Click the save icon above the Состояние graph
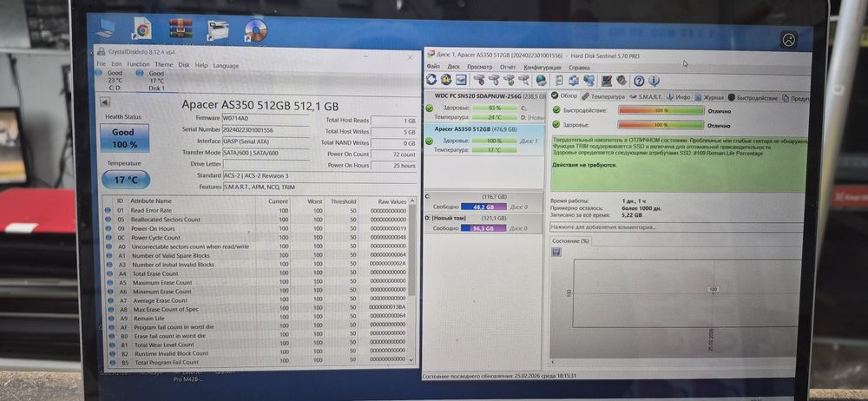The image size is (868, 401). pyautogui.click(x=556, y=252)
